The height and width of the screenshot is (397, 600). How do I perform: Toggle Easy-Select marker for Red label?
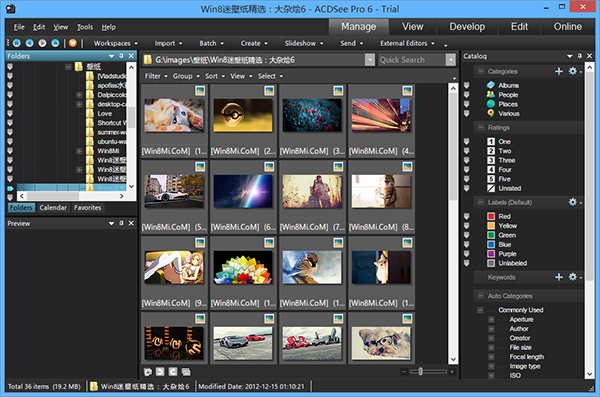tap(466, 216)
